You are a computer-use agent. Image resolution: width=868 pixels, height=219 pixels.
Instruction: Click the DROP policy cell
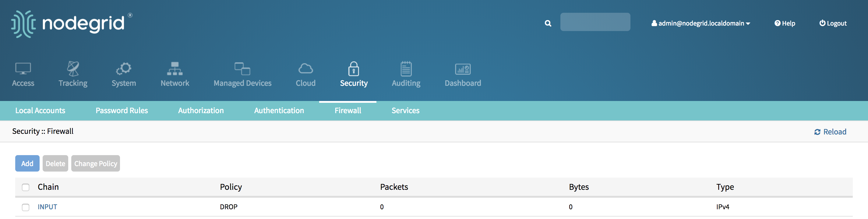(228, 207)
